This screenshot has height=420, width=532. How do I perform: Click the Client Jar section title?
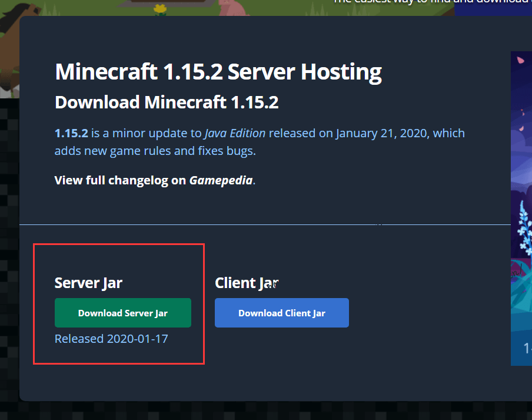[x=246, y=283]
